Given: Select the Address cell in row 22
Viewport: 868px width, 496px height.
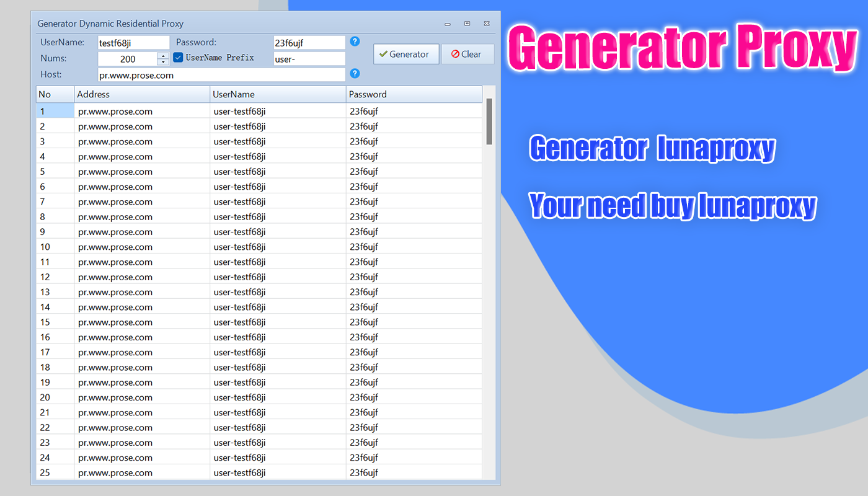Looking at the screenshot, I should (x=142, y=427).
